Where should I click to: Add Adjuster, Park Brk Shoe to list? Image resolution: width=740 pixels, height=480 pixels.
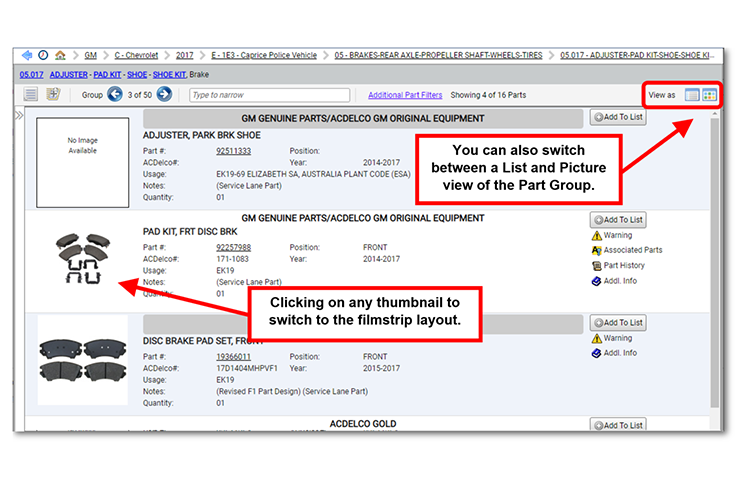coord(617,117)
